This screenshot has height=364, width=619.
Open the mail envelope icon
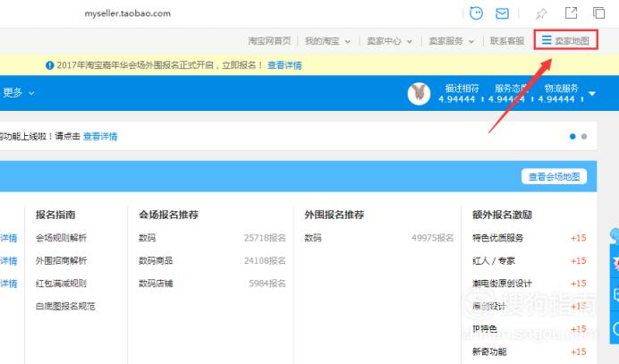pyautogui.click(x=502, y=13)
